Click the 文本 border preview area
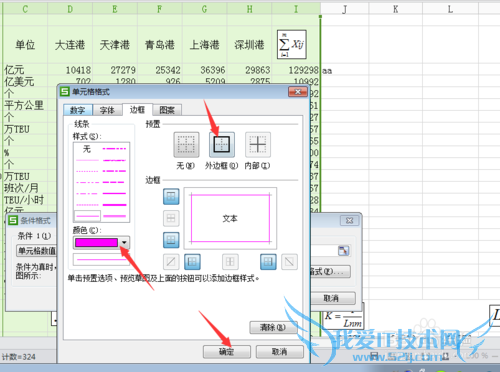The height and width of the screenshot is (372, 500). click(230, 218)
